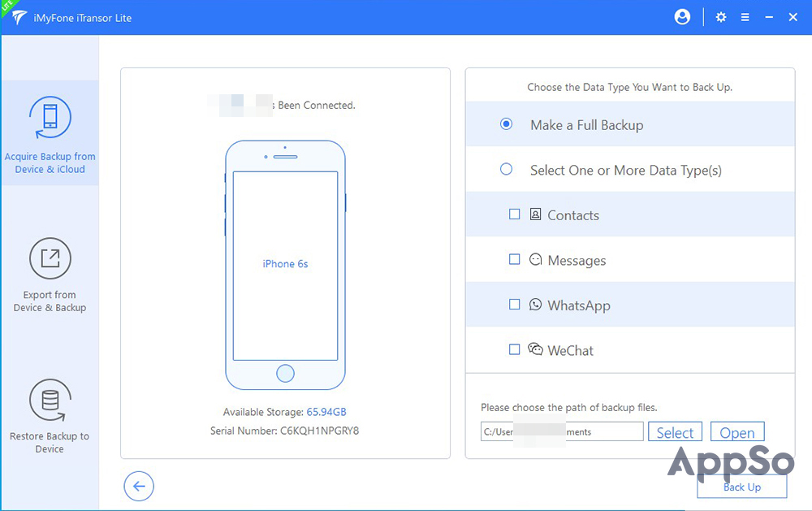Enable the Contacts checkbox

tap(514, 214)
